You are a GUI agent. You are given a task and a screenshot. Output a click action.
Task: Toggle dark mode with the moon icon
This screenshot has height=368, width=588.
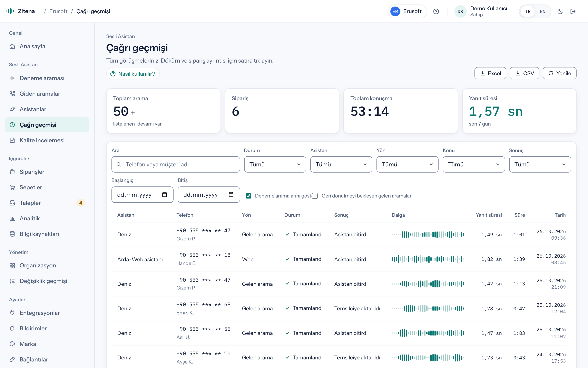560,11
